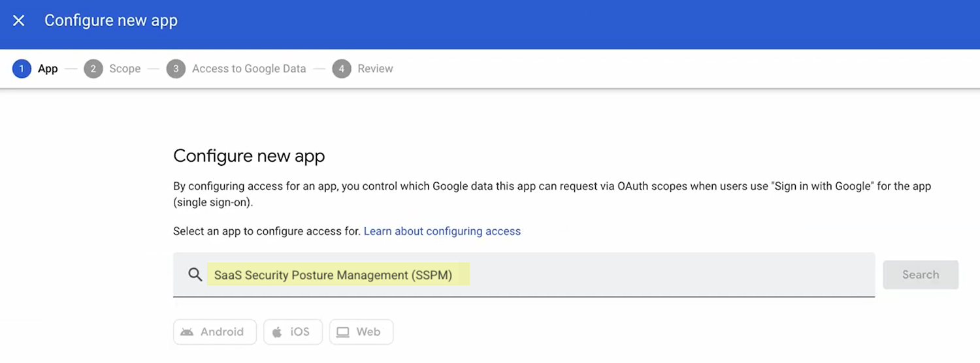The width and height of the screenshot is (980, 363).
Task: Click 'Select an app to configure access for' text
Action: [267, 231]
